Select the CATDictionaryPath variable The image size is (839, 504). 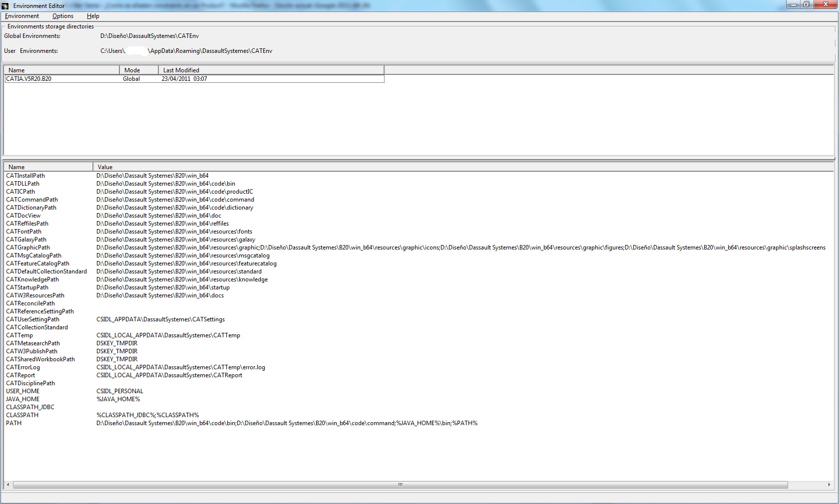tap(31, 208)
